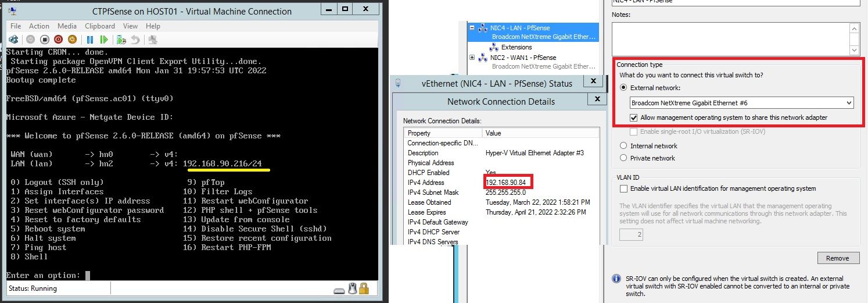Click the Virtual Machine Connection title-bar icon
The width and height of the screenshot is (868, 303).
(x=13, y=12)
